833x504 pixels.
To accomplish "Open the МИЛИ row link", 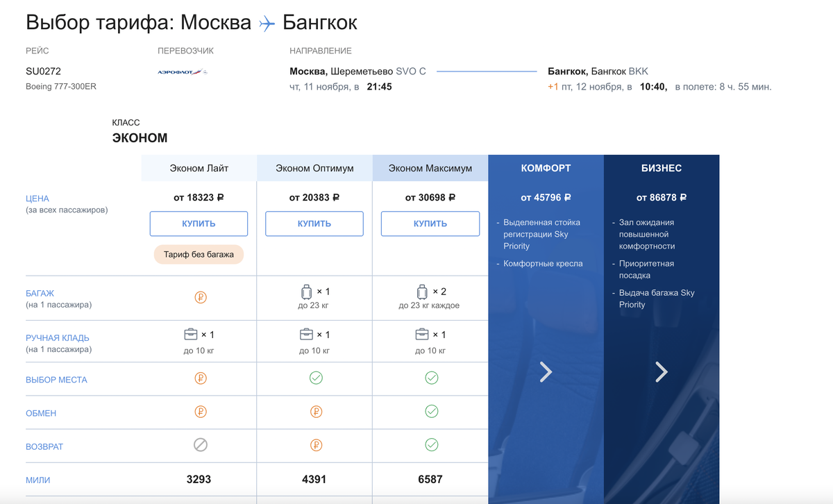I will point(38,480).
